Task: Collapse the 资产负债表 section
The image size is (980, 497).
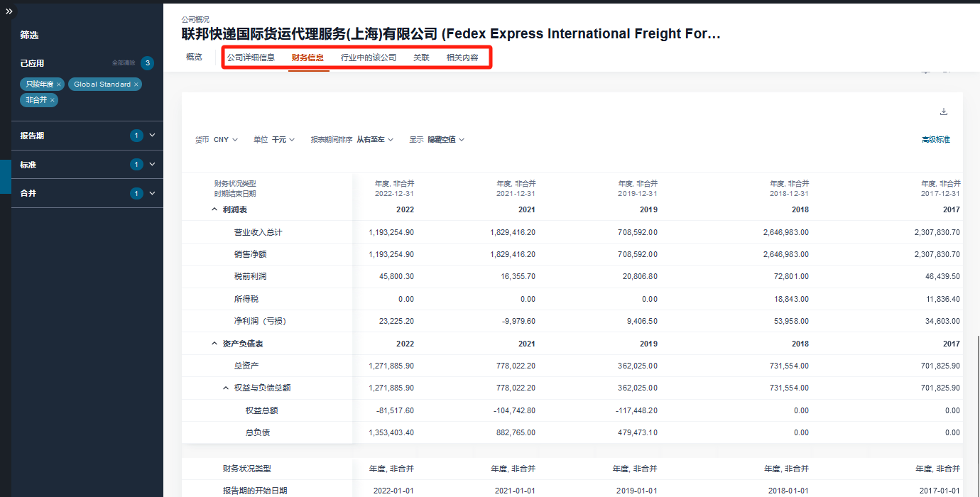Action: click(214, 344)
